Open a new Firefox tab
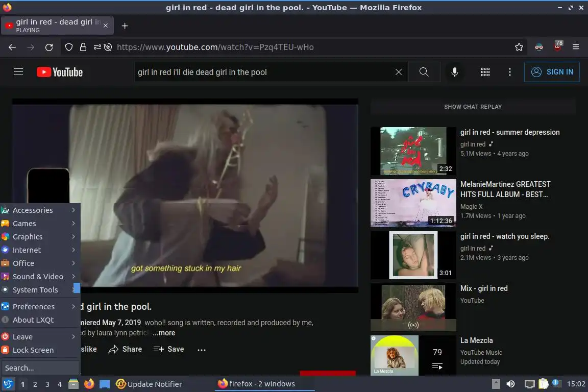 click(125, 26)
